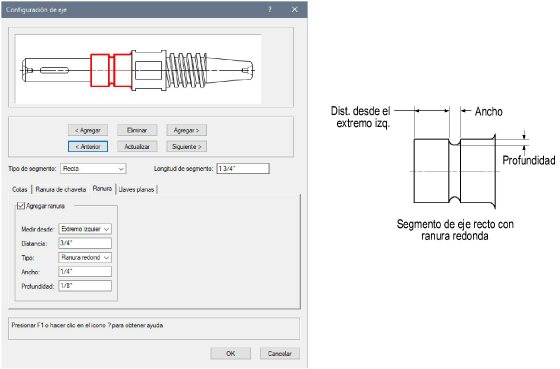Open the Tipo de segmento dropdown
The height and width of the screenshot is (369, 560).
point(93,169)
